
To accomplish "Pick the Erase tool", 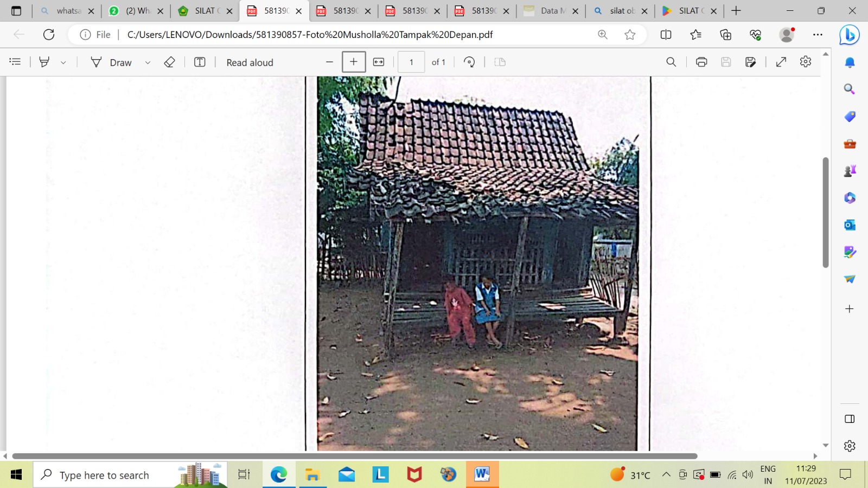I will click(x=169, y=62).
